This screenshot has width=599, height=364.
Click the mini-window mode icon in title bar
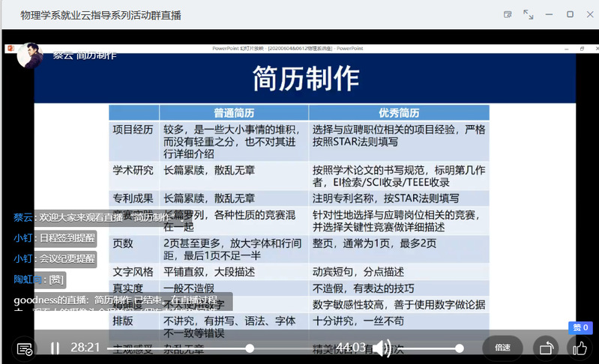[508, 14]
